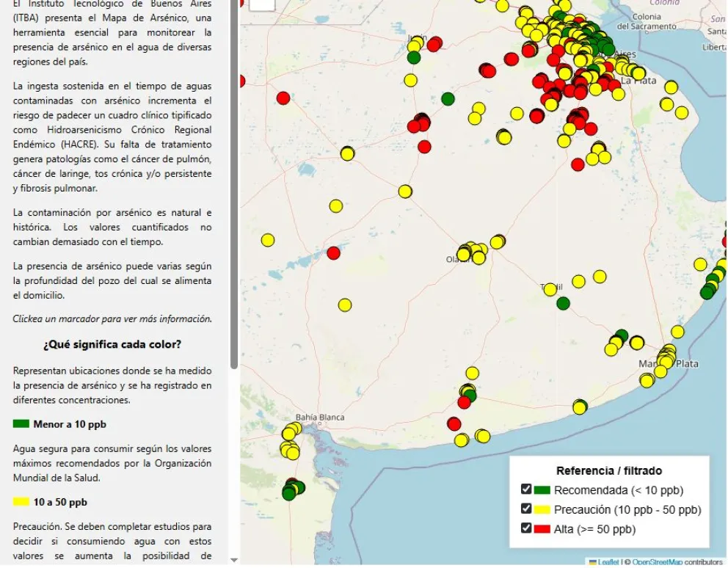
Task: Open the OpenStreetMap contributors link
Action: (656, 562)
